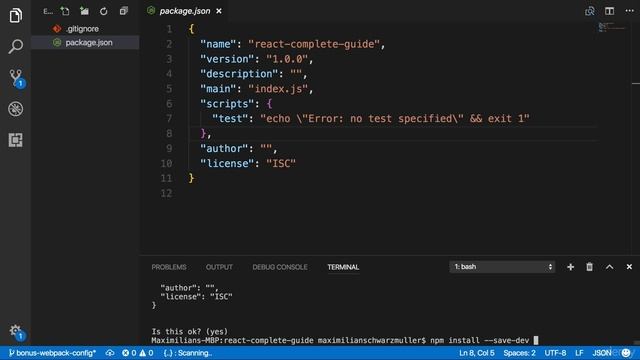Click the bonus-webpack-config branch in status bar
This screenshot has height=360, width=640.
click(x=52, y=353)
